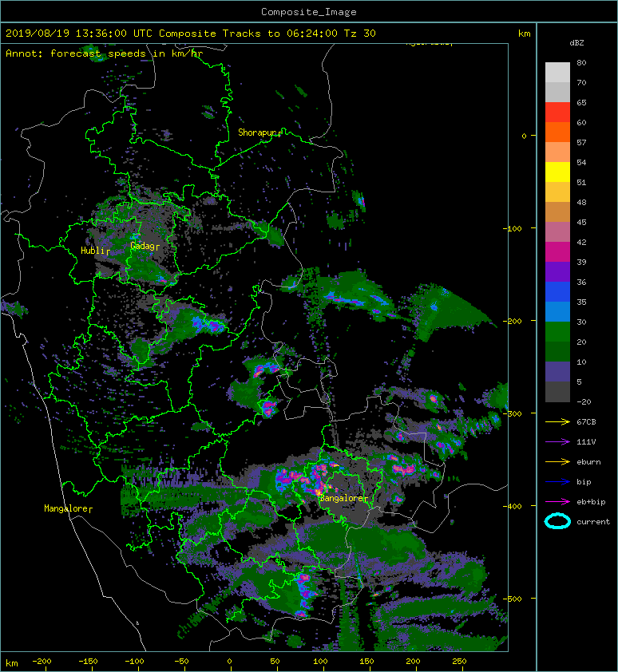Click the Gadag city label
This screenshot has height=672, width=618.
[143, 246]
